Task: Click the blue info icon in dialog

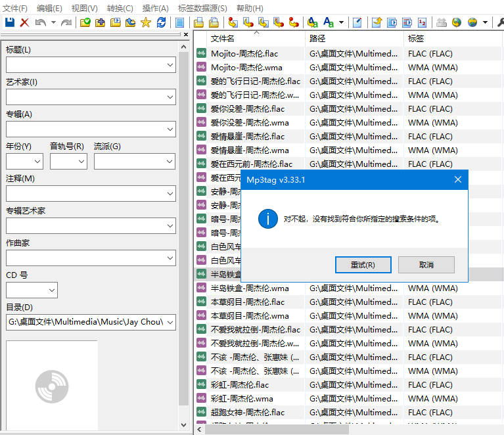Action: pos(267,219)
